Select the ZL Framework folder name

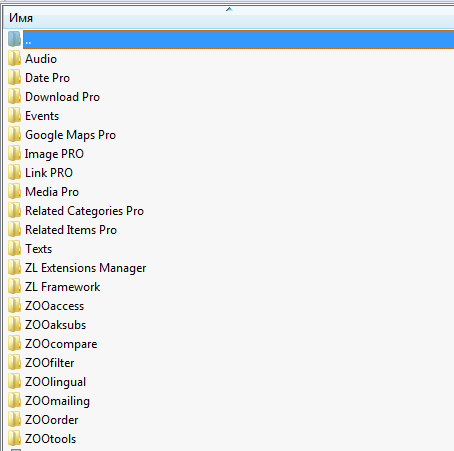(63, 287)
